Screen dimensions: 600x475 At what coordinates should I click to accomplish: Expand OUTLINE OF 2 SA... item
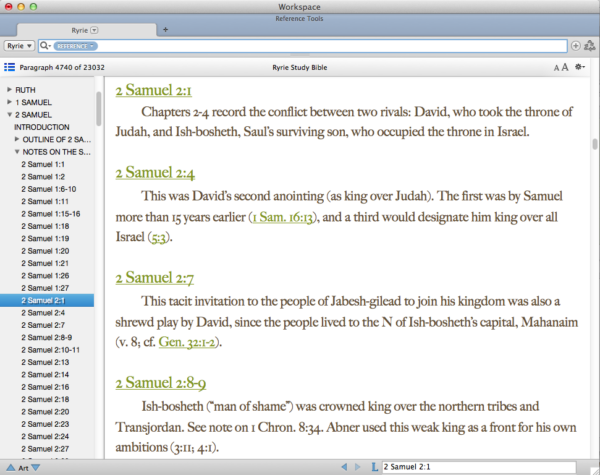pos(17,139)
